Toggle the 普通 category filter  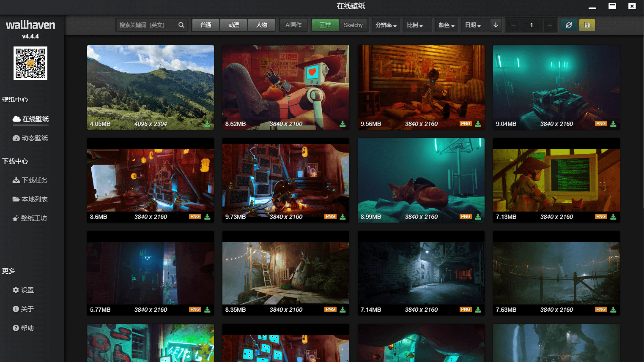tap(206, 25)
